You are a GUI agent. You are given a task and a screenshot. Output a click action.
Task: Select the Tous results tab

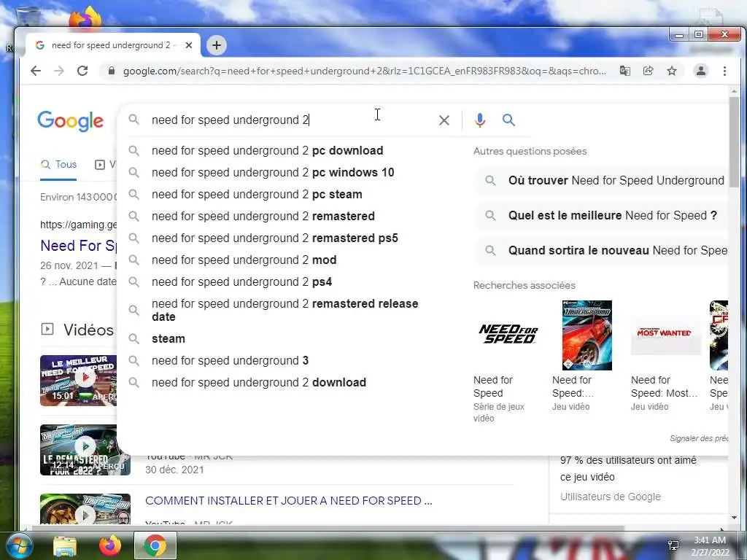coord(58,164)
